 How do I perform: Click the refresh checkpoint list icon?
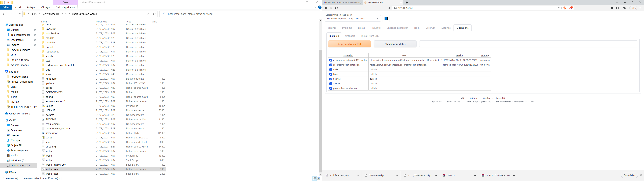[386, 18]
